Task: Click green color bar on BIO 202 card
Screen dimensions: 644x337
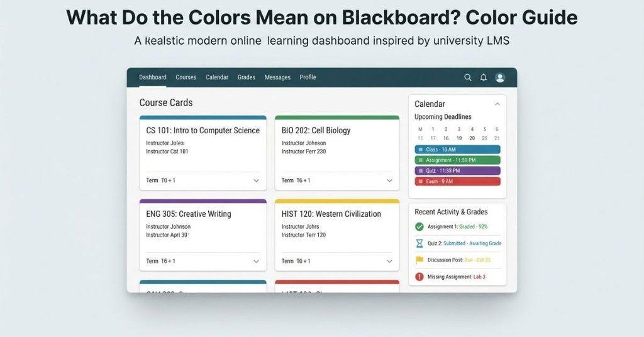Action: 337,118
